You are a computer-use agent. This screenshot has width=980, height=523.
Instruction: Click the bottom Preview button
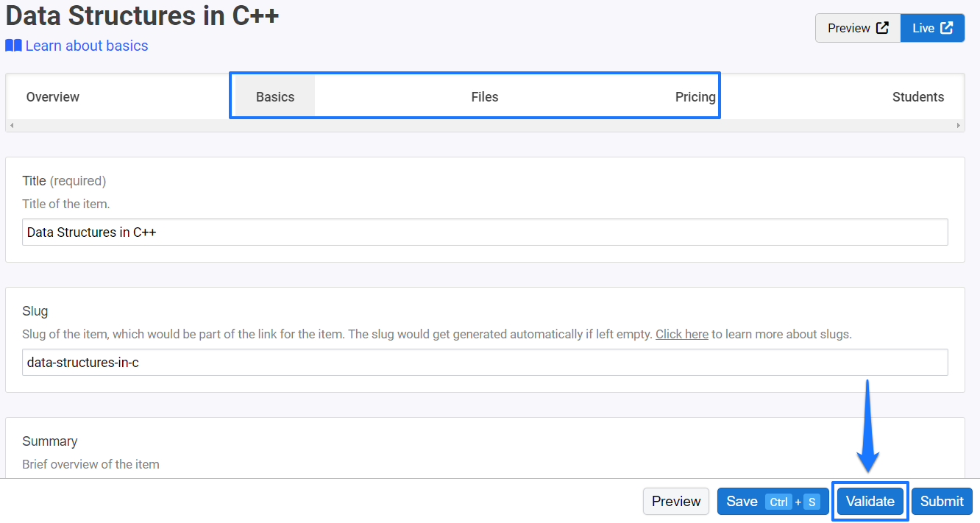point(676,501)
